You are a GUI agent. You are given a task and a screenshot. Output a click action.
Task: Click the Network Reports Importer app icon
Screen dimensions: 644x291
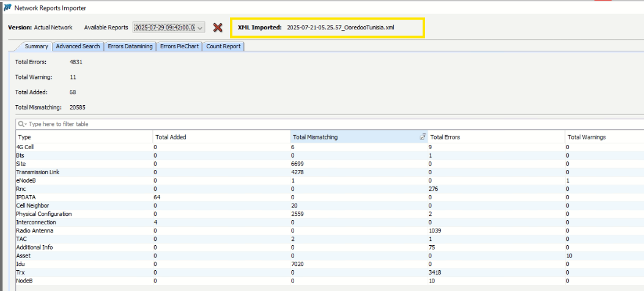(x=7, y=8)
